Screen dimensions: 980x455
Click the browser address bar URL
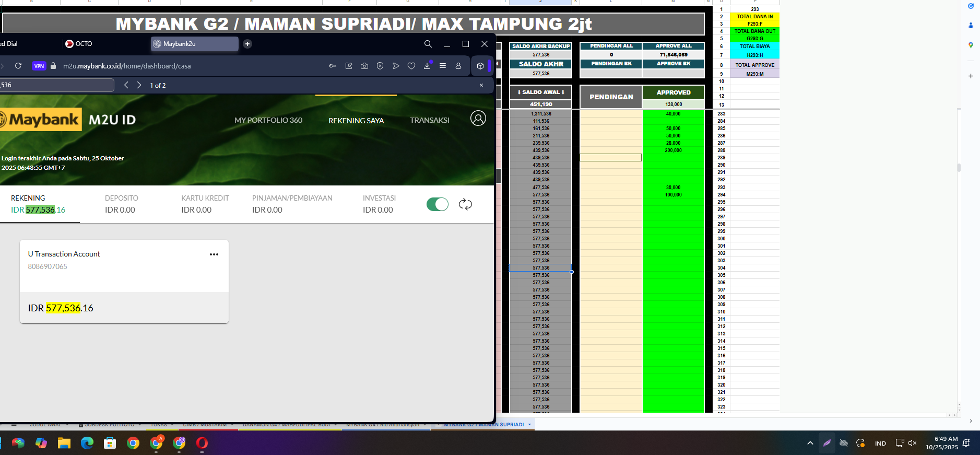click(127, 66)
